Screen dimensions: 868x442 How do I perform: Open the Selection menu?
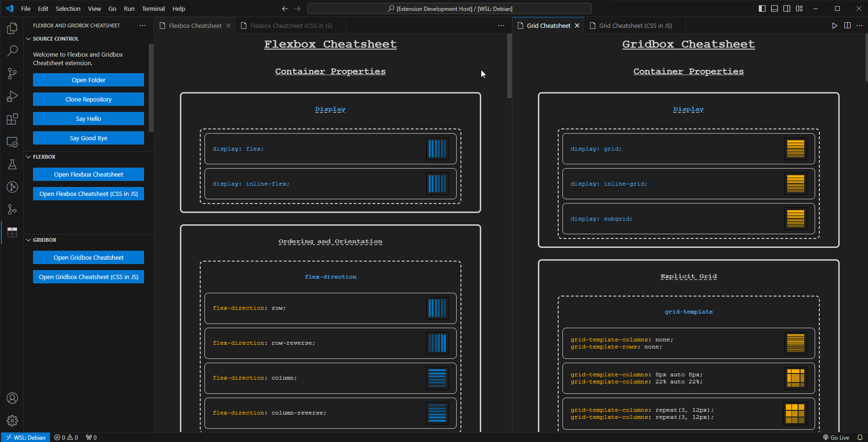68,8
